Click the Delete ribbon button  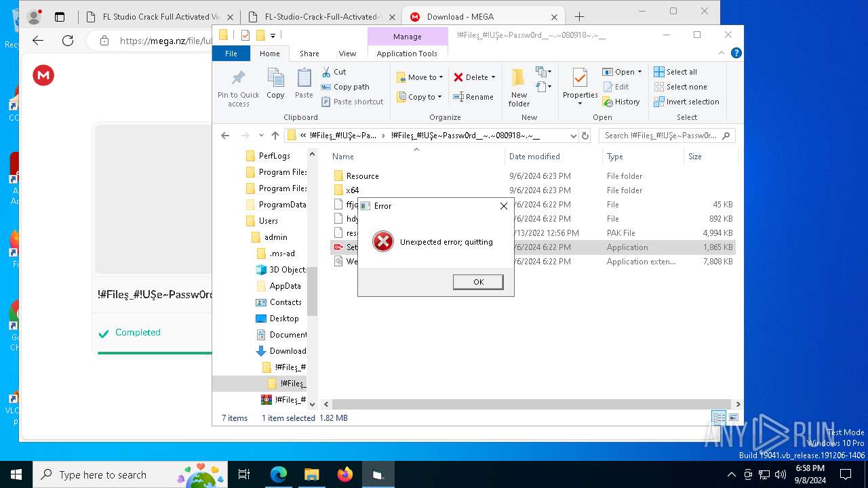(x=474, y=77)
